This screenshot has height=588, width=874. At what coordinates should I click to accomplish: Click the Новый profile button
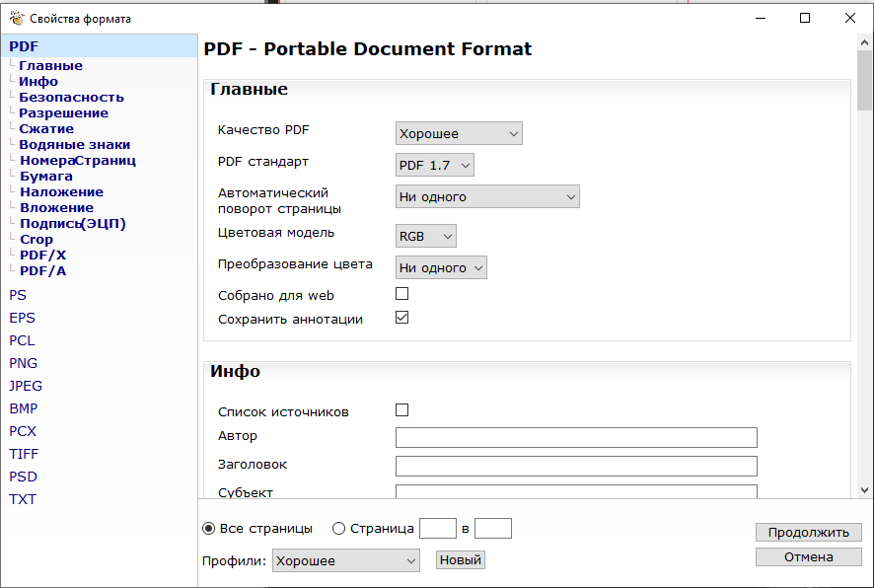pyautogui.click(x=461, y=560)
